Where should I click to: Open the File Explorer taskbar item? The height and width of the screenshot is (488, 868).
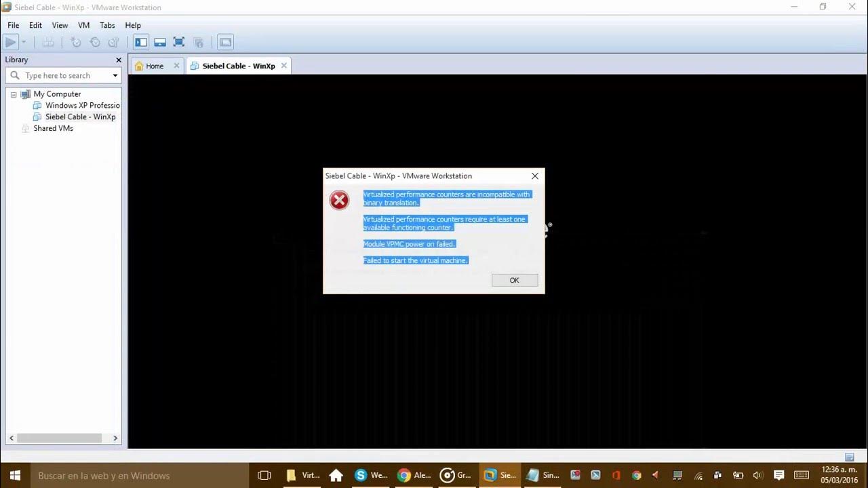(302, 475)
